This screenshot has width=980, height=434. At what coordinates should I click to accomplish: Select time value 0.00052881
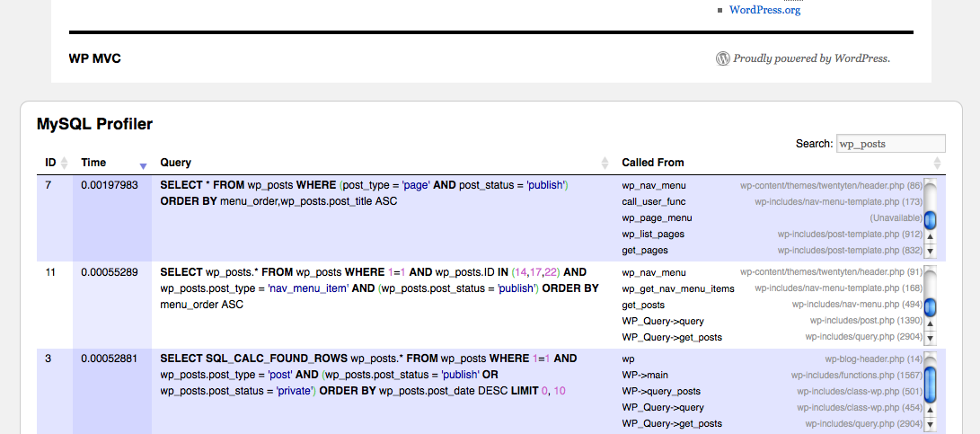click(x=110, y=359)
